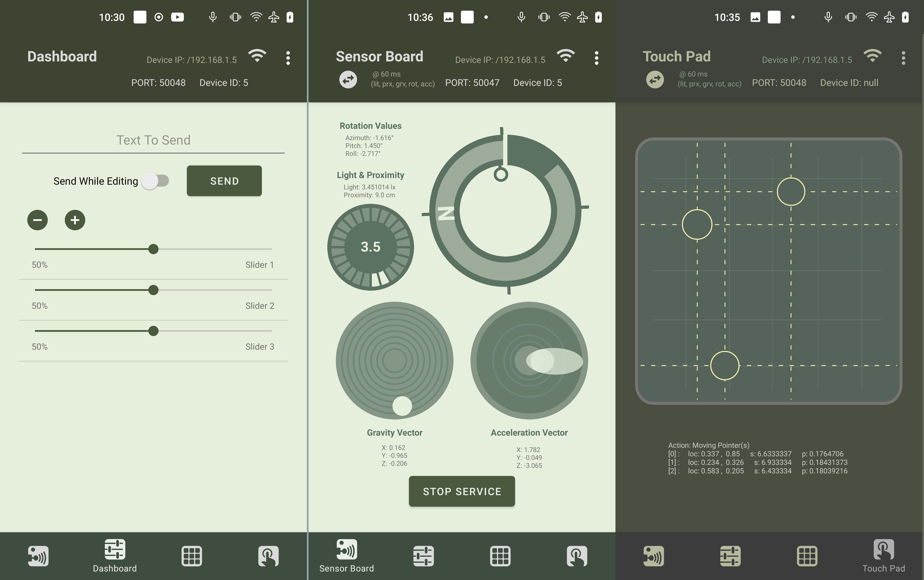Tap the Sensor Board header wifi icon
This screenshot has height=580, width=924.
(x=566, y=56)
